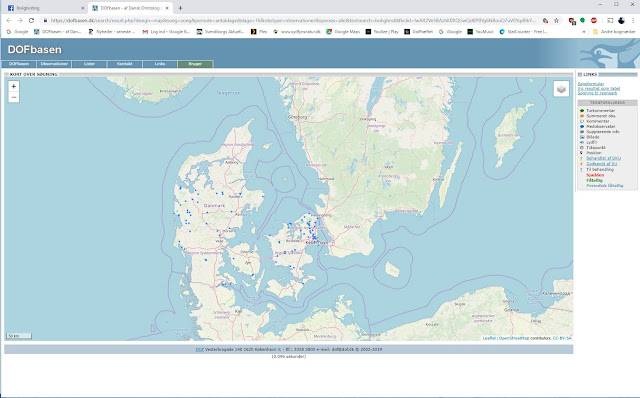
Task: Select the DOFbasen browser tab
Action: (x=130, y=8)
